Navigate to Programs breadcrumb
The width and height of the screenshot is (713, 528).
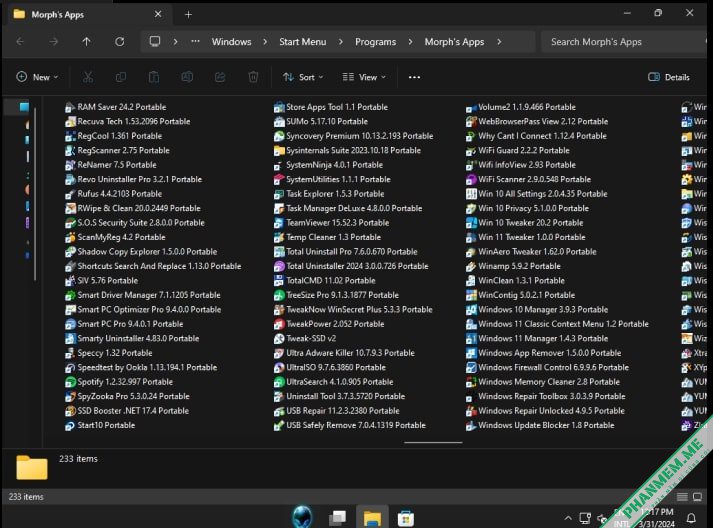pos(376,42)
